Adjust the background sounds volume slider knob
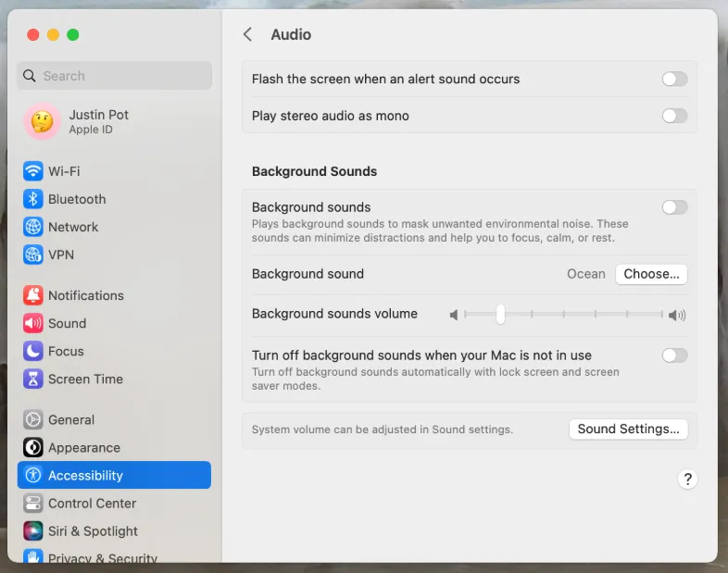The width and height of the screenshot is (728, 573). coord(500,315)
